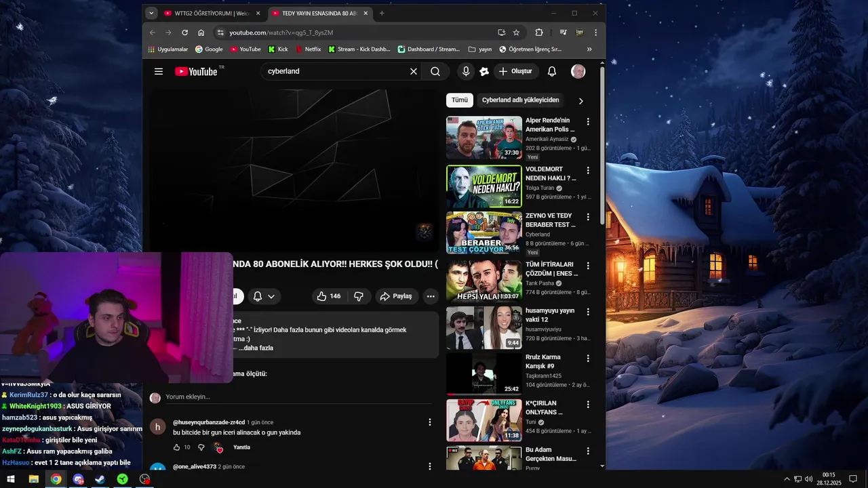This screenshot has height=488, width=868.
Task: View site information icon in address bar
Action: tap(220, 33)
